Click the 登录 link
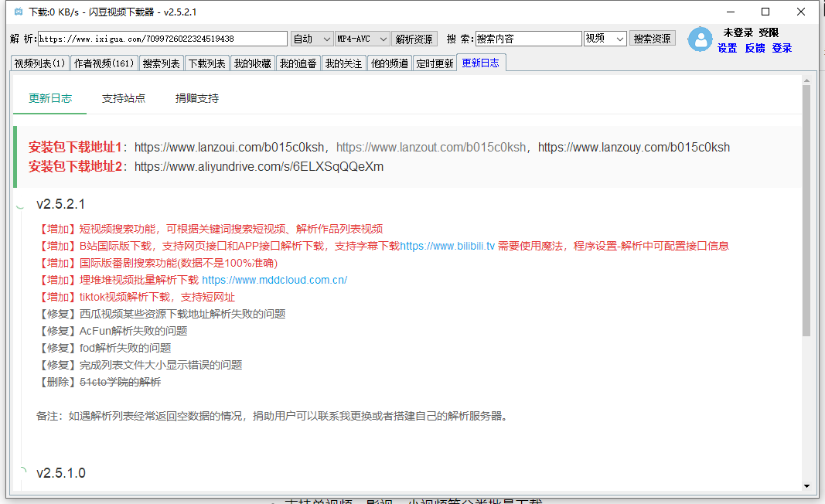Viewport: 825px width, 504px height. click(x=782, y=48)
